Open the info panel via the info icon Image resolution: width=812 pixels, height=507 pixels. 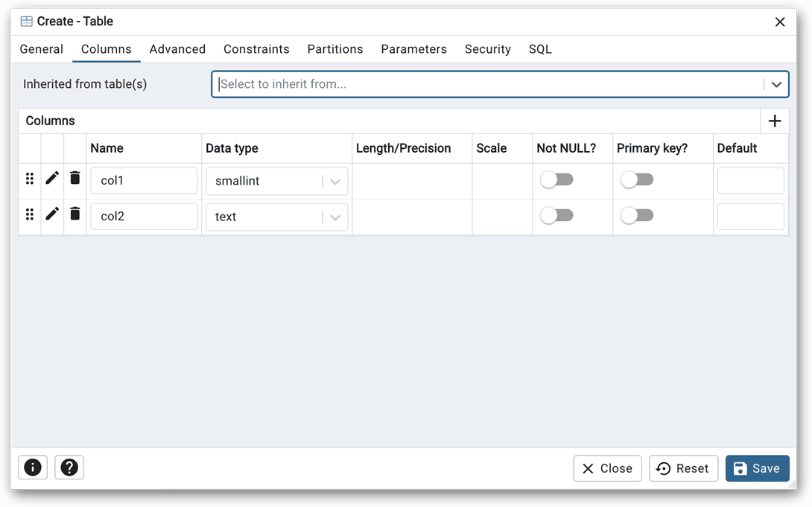pos(33,468)
